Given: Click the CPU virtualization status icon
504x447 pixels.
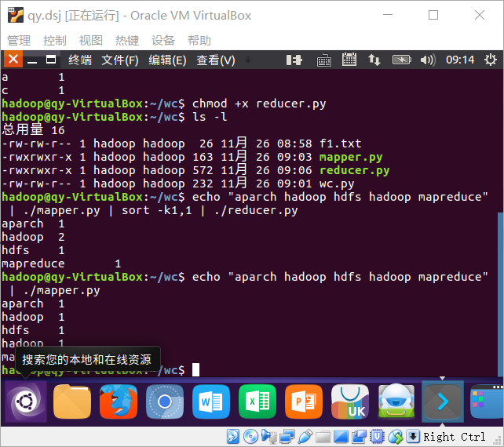Looking at the screenshot, I should tap(377, 436).
